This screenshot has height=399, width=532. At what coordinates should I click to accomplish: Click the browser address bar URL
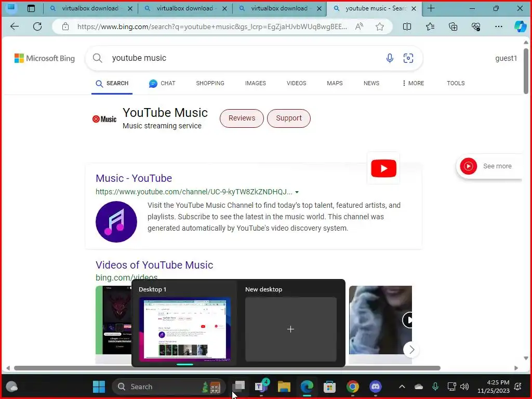click(x=212, y=26)
